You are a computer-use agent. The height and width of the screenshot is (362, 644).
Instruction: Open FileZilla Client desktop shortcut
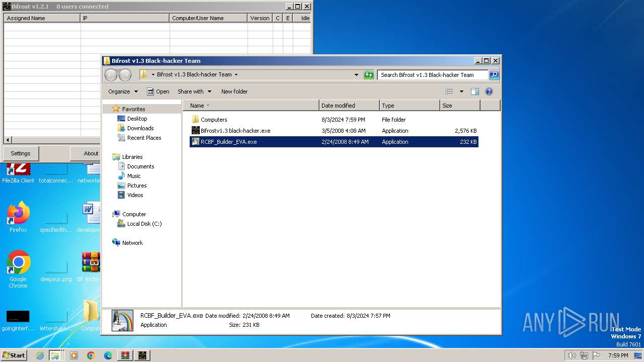click(x=18, y=173)
